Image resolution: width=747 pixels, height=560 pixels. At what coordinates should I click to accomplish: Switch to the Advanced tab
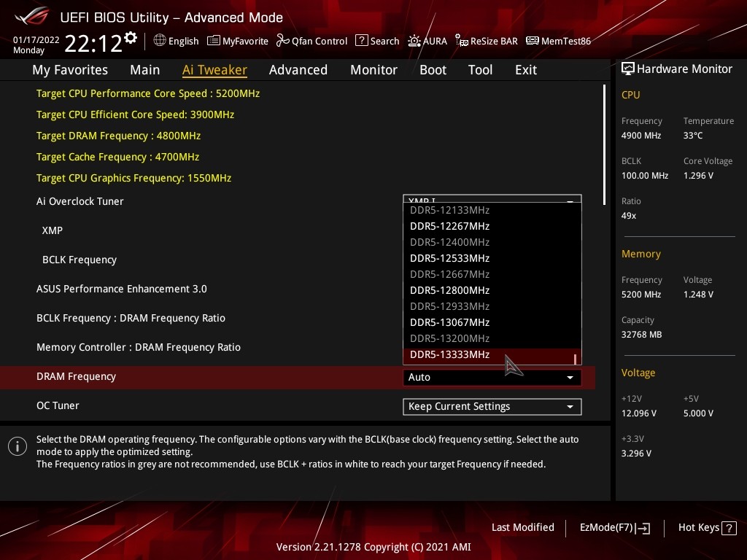click(x=298, y=70)
